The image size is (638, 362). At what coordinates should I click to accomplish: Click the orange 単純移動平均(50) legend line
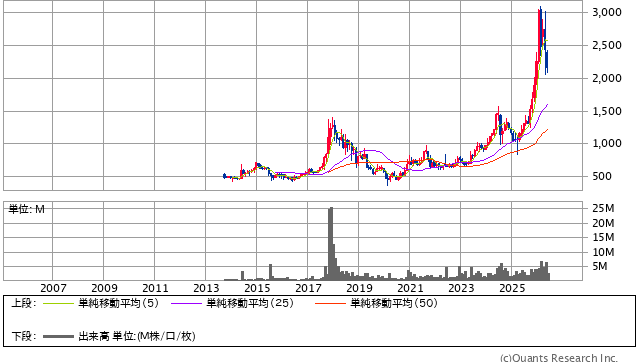coord(330,303)
